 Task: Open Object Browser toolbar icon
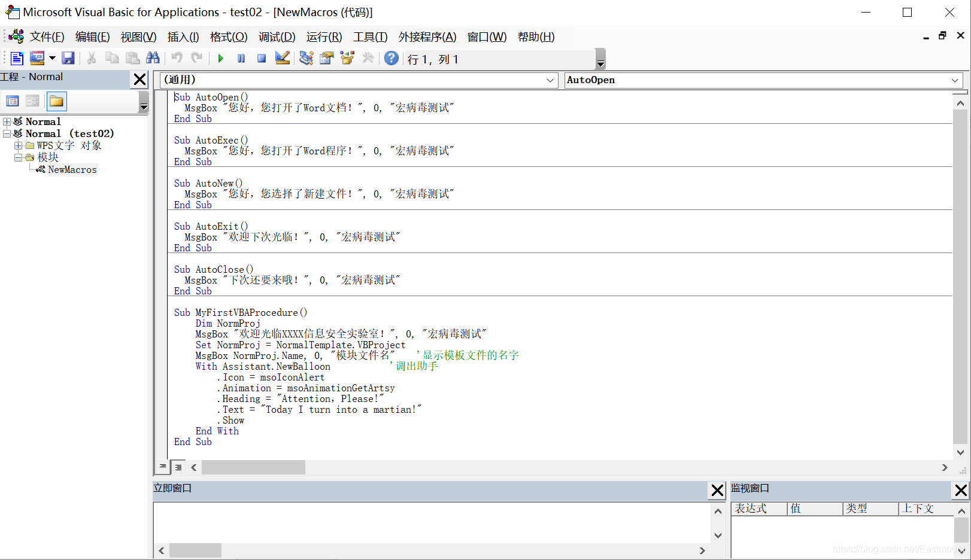point(347,58)
